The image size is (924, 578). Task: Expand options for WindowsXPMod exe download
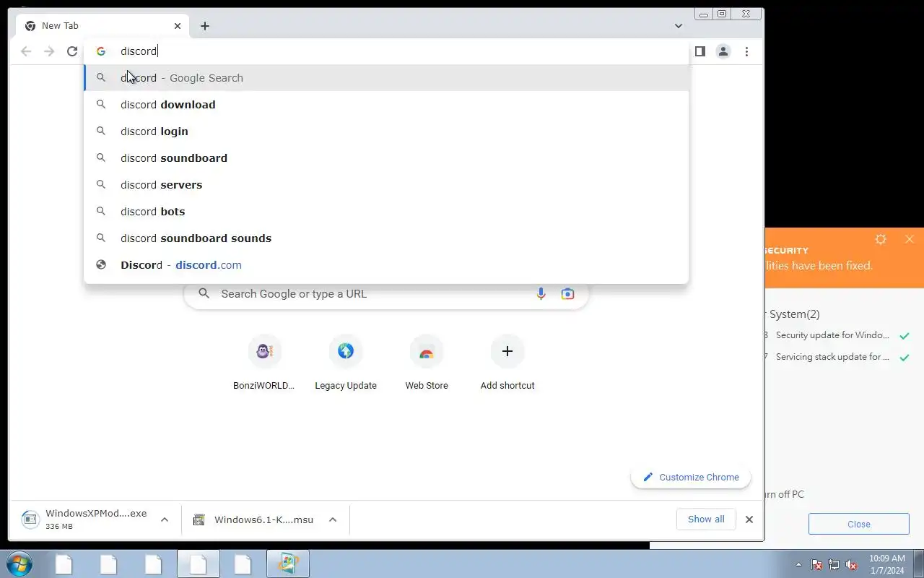coord(165,519)
